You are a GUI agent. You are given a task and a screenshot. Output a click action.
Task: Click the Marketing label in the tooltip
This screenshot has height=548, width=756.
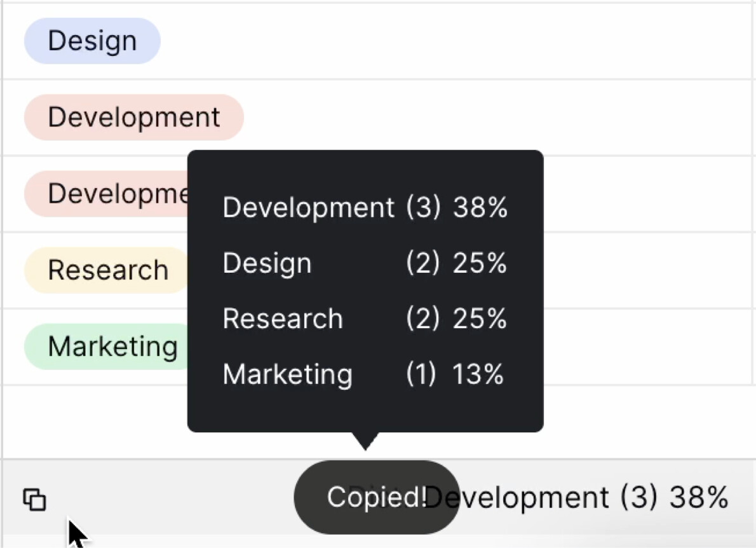click(x=287, y=374)
